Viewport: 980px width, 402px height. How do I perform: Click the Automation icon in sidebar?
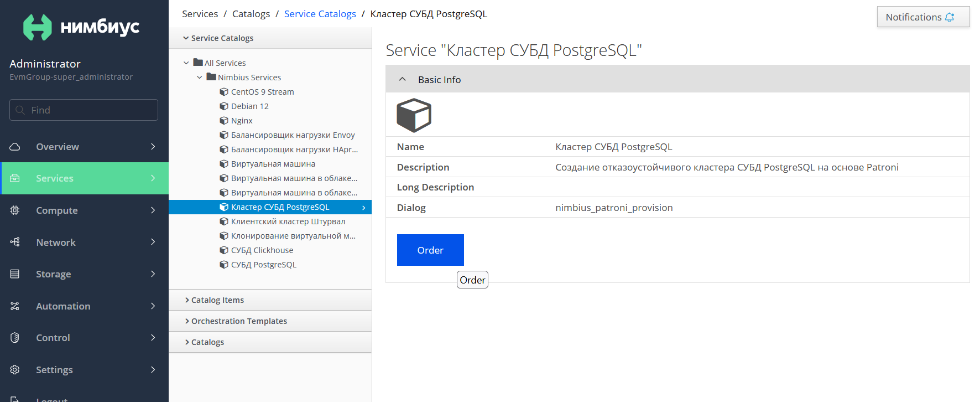pyautogui.click(x=15, y=306)
